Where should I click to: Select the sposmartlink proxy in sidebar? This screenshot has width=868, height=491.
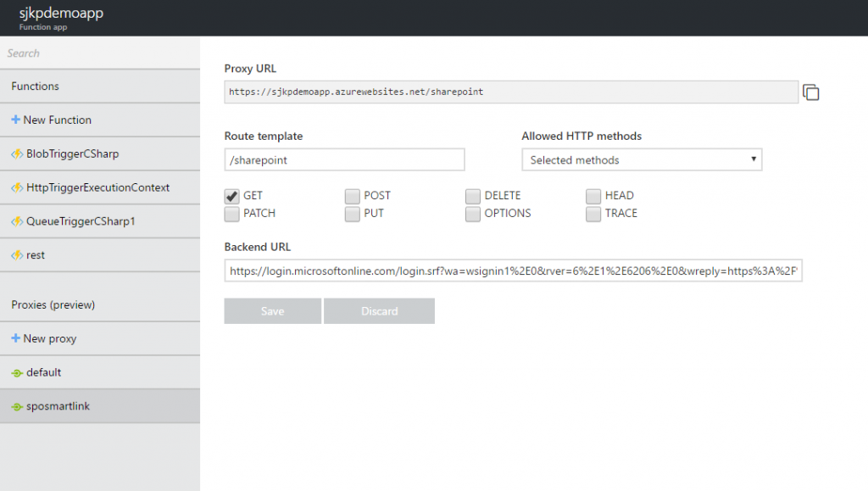click(x=58, y=406)
